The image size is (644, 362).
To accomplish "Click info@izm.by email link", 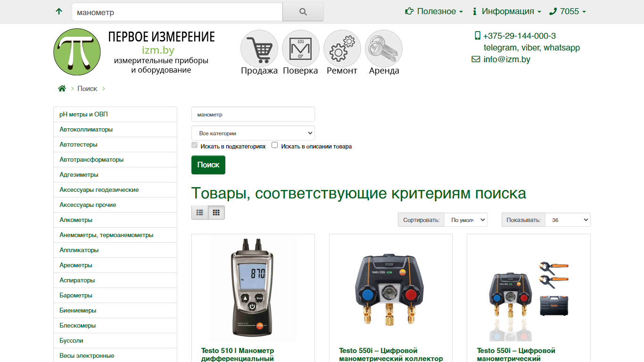I will 507,59.
